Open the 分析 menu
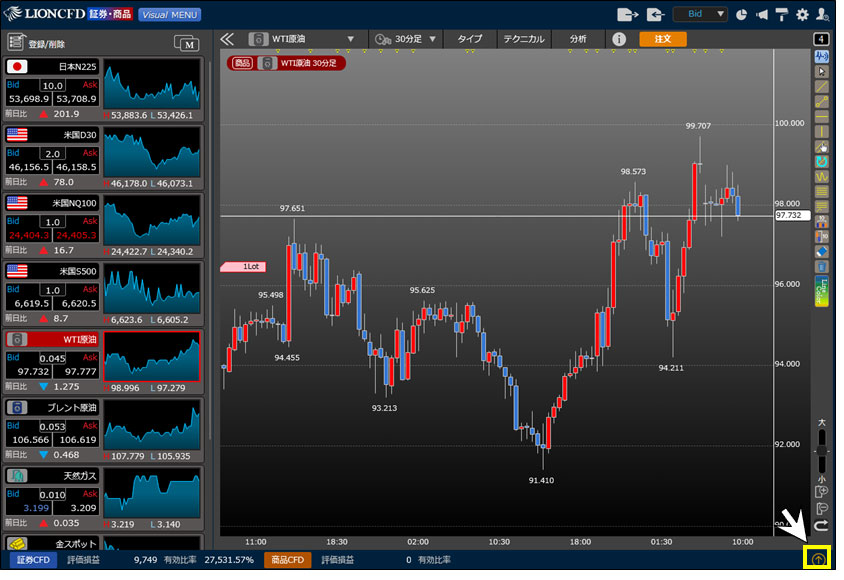The image size is (844, 580). [x=578, y=39]
